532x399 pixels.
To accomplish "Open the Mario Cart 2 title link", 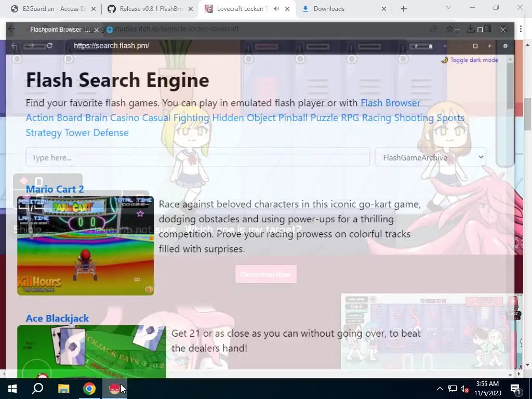I will pyautogui.click(x=55, y=189).
